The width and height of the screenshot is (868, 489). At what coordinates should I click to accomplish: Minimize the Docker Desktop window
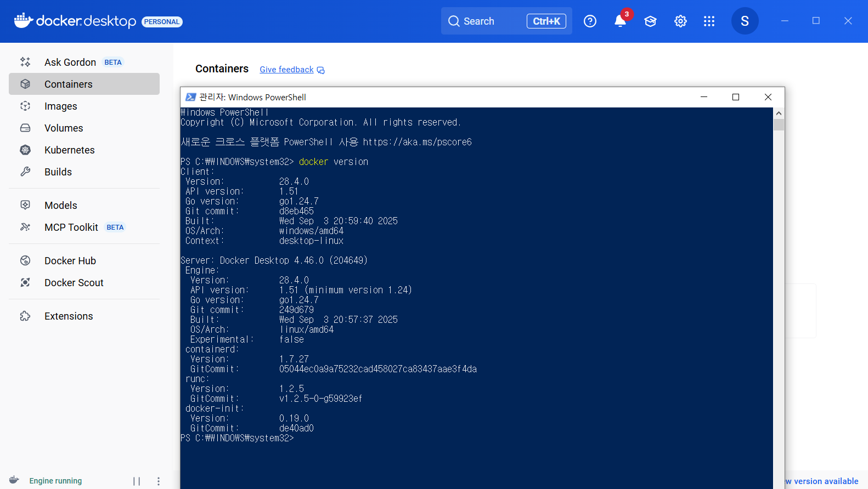pos(785,21)
